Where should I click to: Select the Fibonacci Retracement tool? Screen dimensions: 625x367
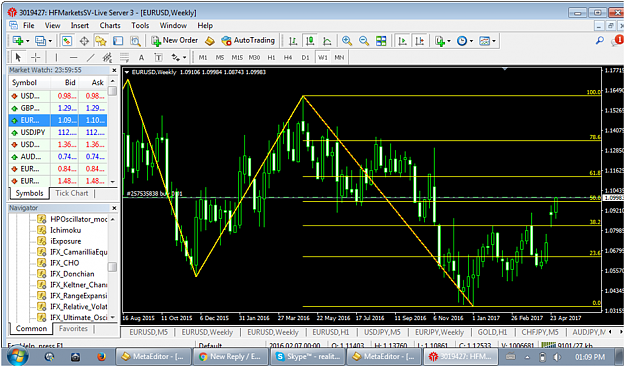point(124,57)
